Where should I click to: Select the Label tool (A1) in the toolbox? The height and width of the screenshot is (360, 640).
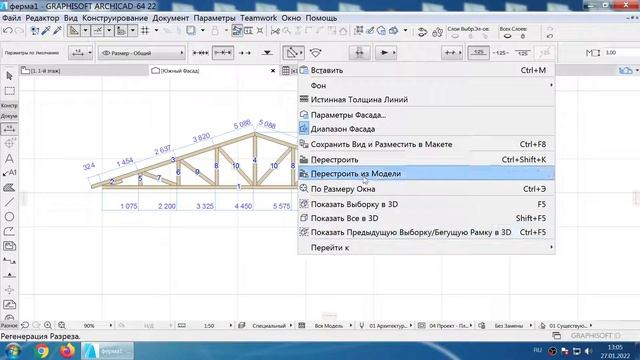pos(9,173)
